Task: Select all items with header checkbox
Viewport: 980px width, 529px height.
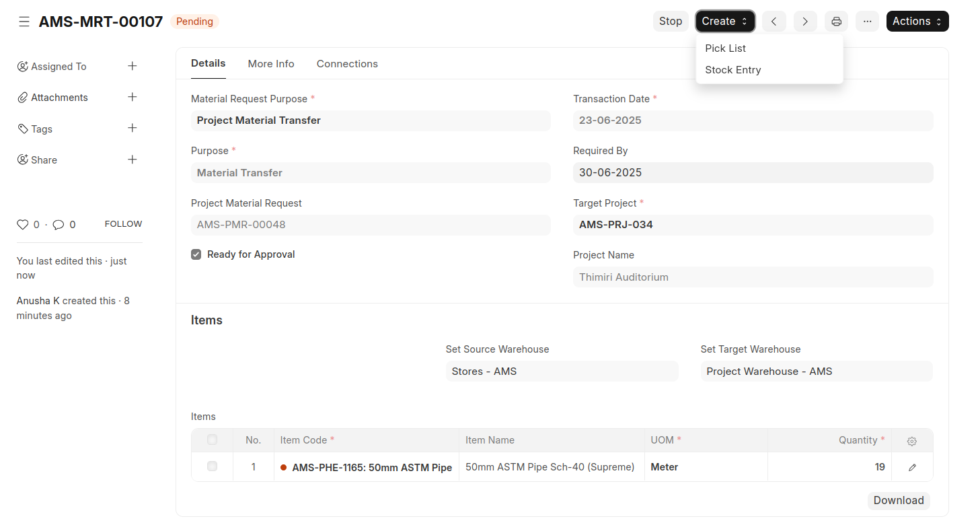Action: [x=213, y=439]
